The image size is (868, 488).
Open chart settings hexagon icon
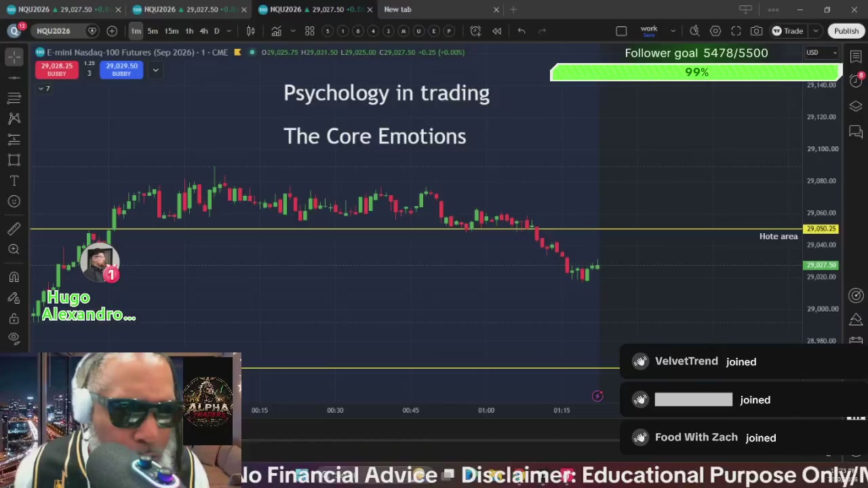(x=715, y=31)
